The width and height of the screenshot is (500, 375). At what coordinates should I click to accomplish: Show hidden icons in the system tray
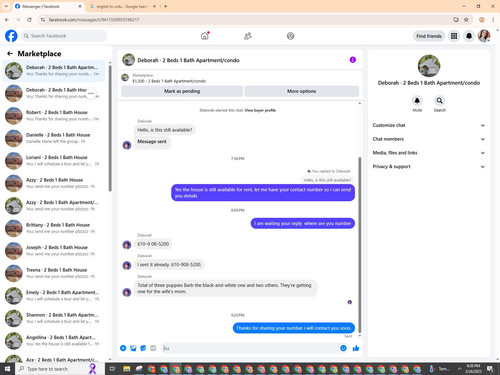(459, 369)
